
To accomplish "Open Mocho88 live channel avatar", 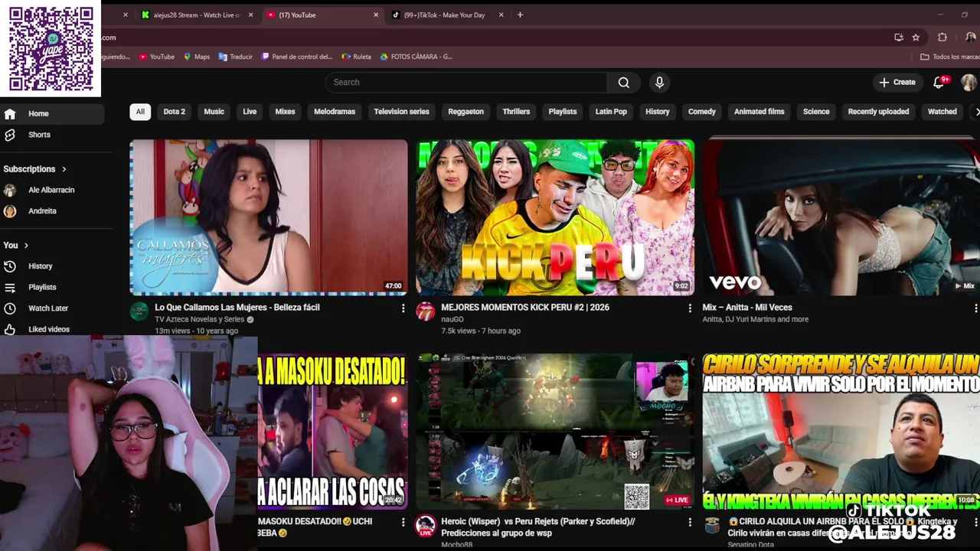I will tap(425, 526).
